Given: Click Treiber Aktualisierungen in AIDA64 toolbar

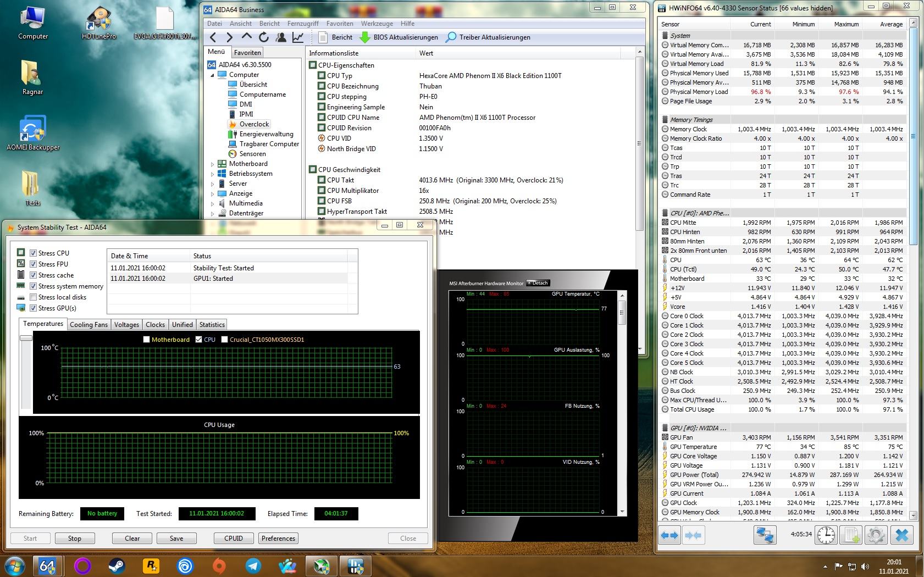Looking at the screenshot, I should (488, 37).
